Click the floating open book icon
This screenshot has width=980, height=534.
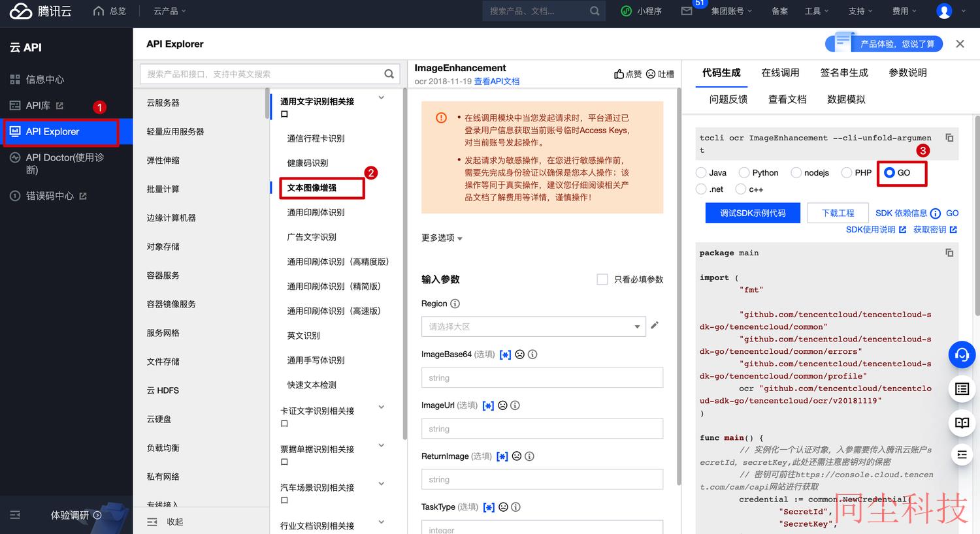point(962,423)
